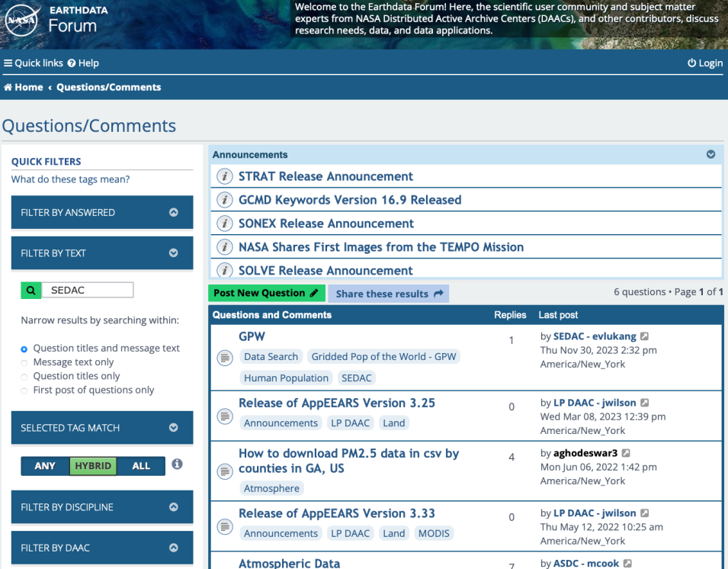
Task: Collapse the Filter by Text section
Action: [x=102, y=253]
